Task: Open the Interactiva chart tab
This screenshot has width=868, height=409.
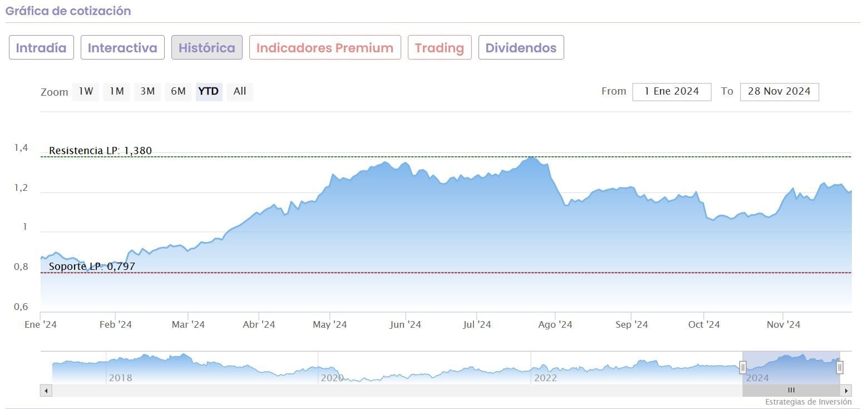Action: pyautogui.click(x=122, y=48)
